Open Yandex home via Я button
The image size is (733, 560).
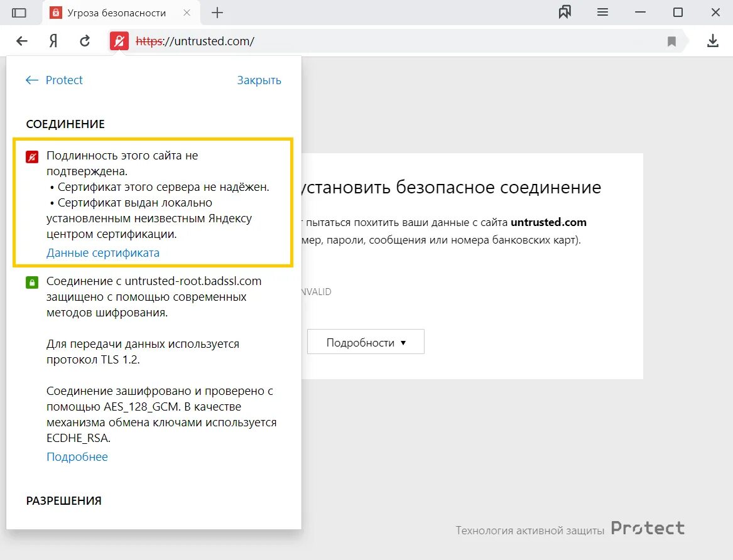[x=53, y=41]
